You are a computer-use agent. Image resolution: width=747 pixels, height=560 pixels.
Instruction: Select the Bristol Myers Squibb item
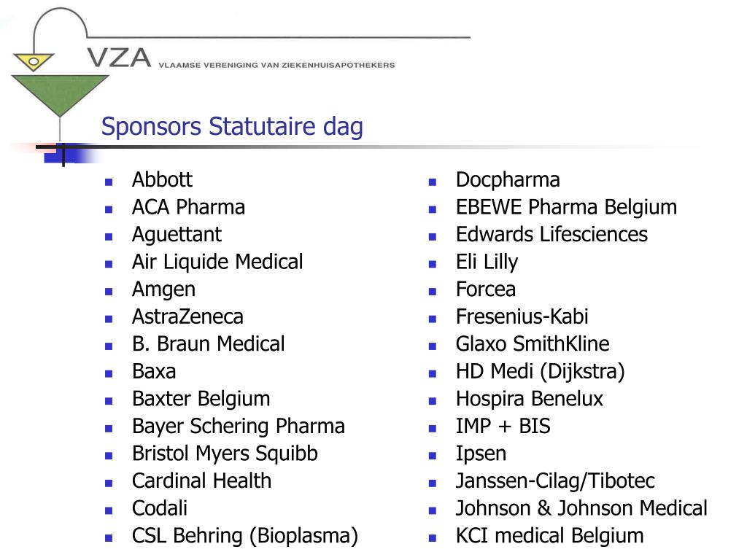pyautogui.click(x=225, y=454)
